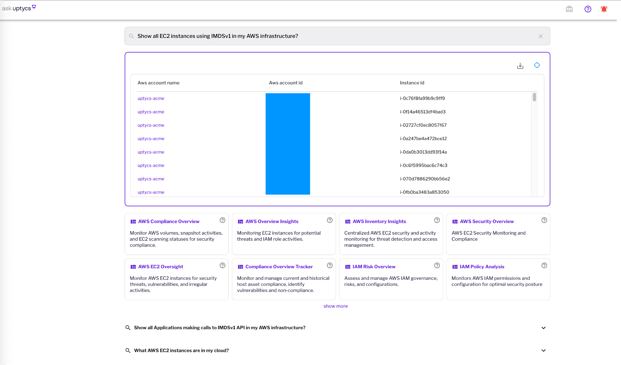This screenshot has height=365, width=621.
Task: Click the 'show more' link
Action: coord(335,306)
